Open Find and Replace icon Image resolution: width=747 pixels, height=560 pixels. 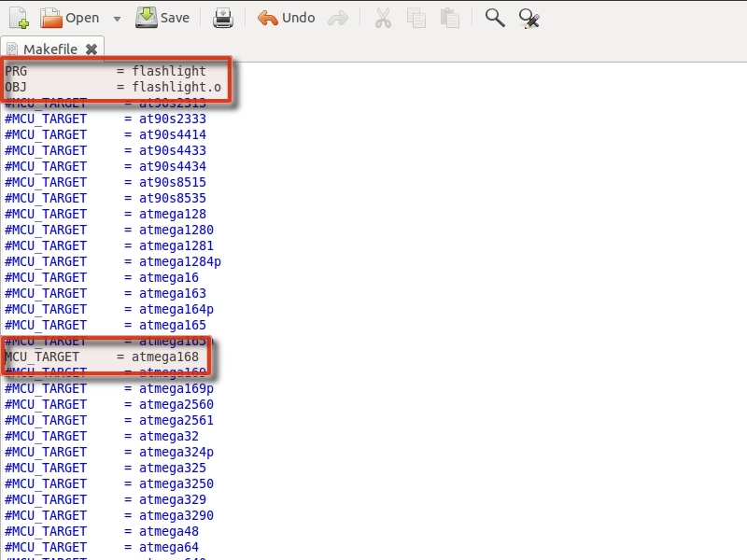[529, 19]
